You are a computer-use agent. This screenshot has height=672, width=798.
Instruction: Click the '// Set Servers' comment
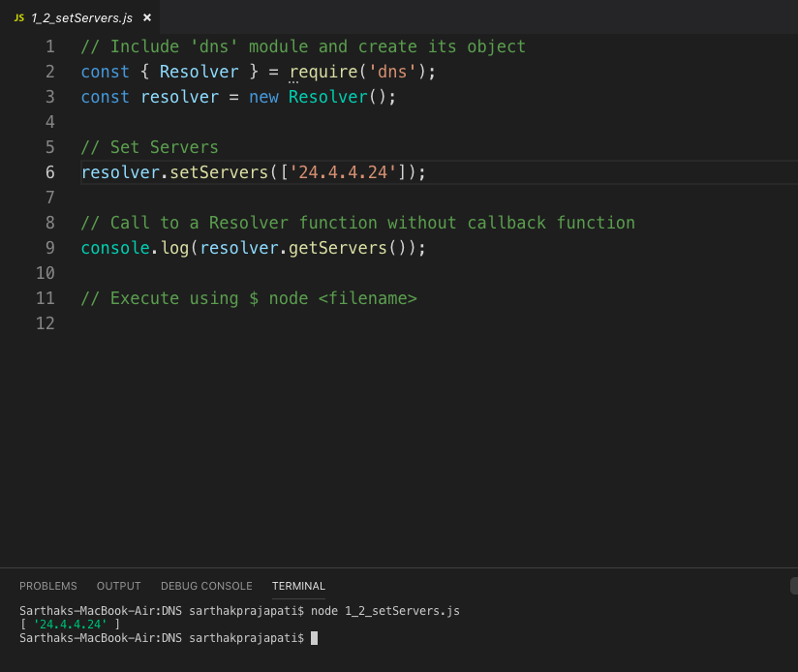(149, 147)
